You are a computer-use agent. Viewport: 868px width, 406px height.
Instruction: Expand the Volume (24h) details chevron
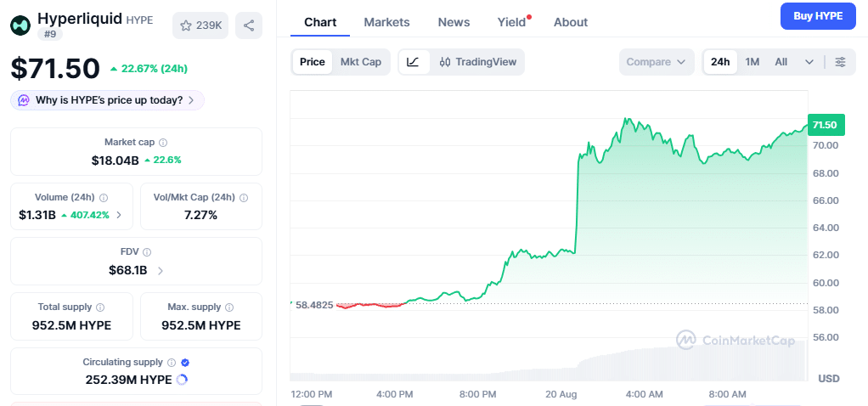118,215
